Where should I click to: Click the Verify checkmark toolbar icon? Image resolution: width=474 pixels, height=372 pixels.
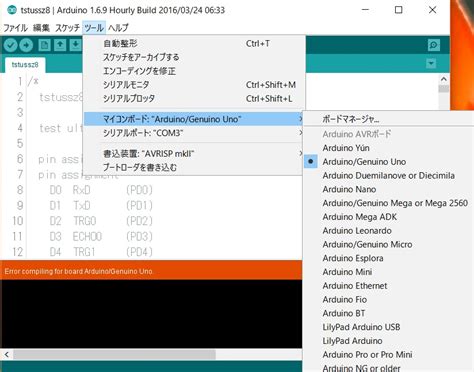click(x=11, y=45)
